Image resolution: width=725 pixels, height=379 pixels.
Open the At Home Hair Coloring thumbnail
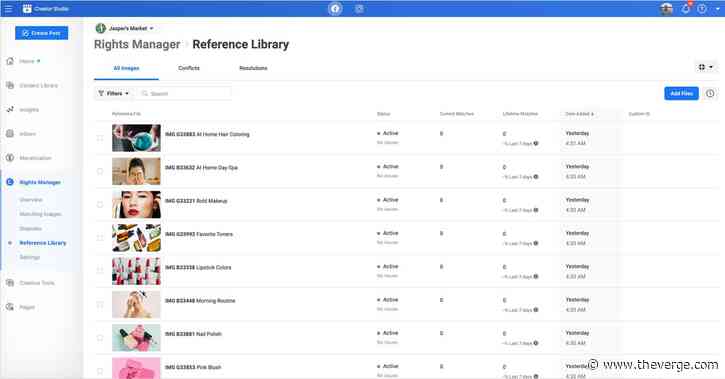[136, 138]
